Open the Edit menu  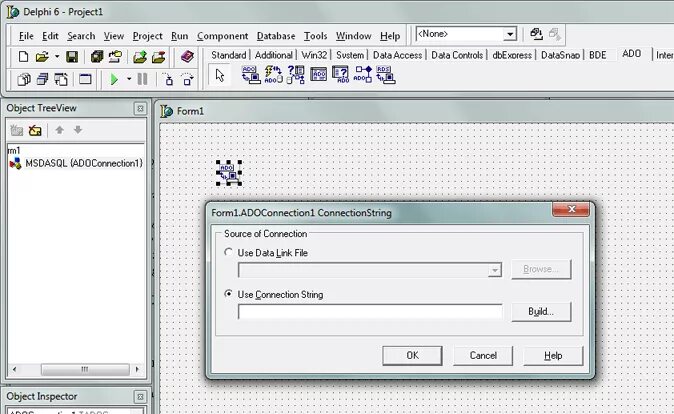(x=50, y=36)
